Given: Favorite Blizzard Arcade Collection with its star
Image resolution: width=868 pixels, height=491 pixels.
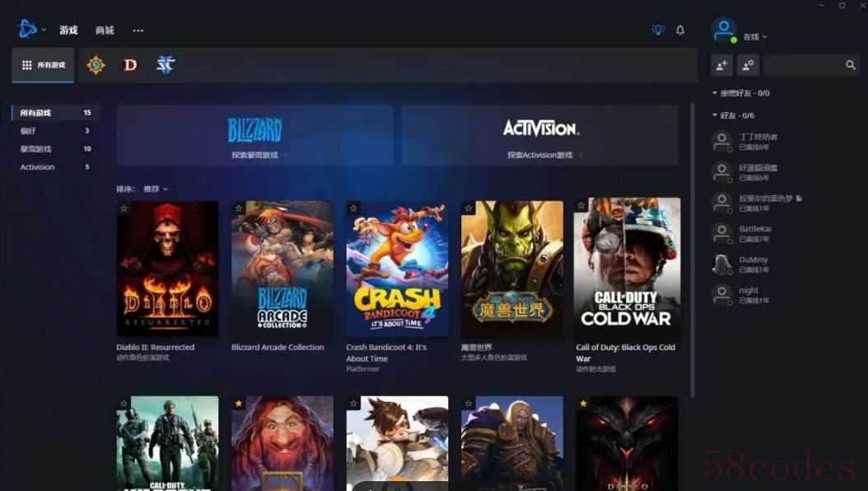Looking at the screenshot, I should (239, 208).
